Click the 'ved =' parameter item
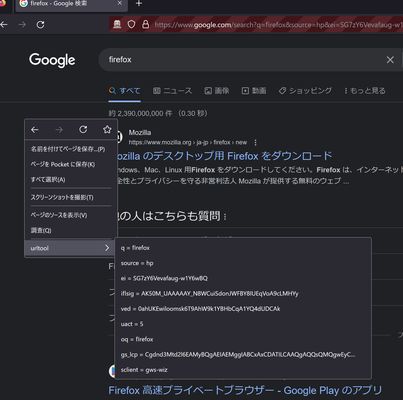The width and height of the screenshot is (403, 400). [243, 309]
